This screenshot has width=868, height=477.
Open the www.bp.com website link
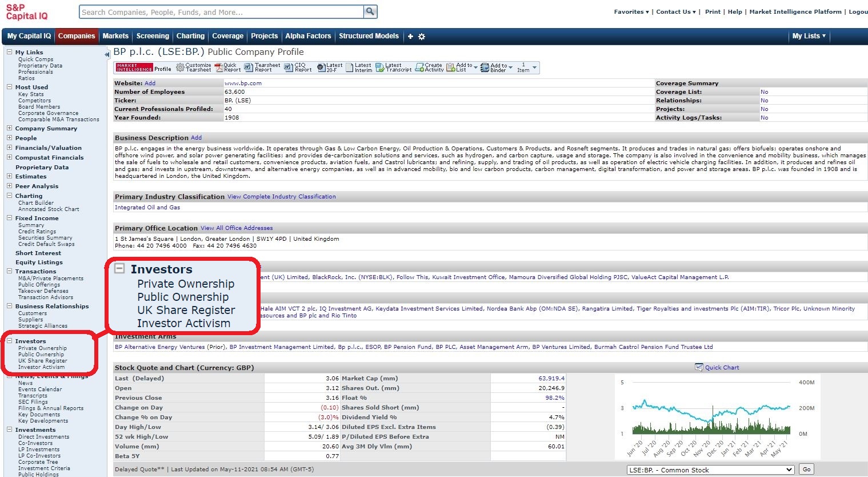point(243,84)
